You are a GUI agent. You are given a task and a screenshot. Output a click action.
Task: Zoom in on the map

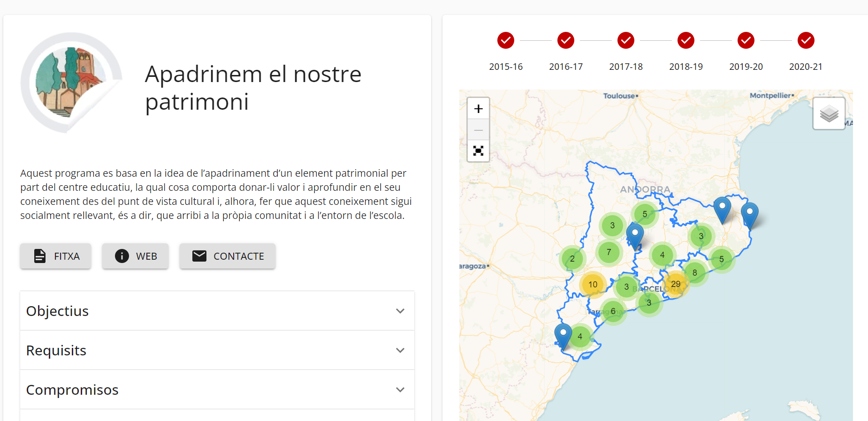pyautogui.click(x=478, y=109)
